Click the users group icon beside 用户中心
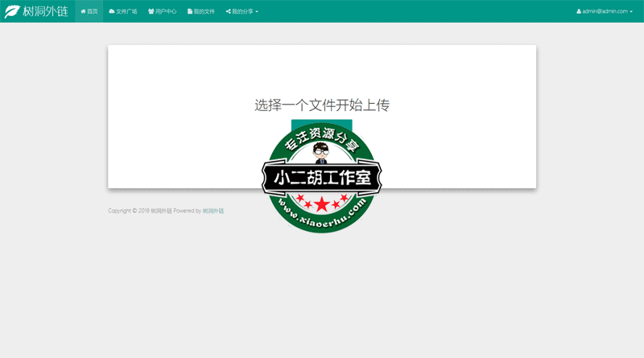Viewport: 644px width, 358px height. [151, 11]
